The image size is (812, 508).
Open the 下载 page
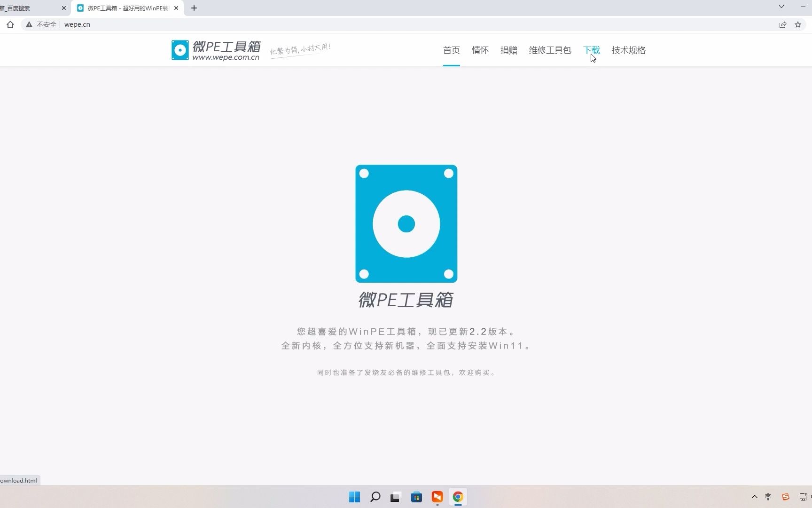[x=592, y=50]
